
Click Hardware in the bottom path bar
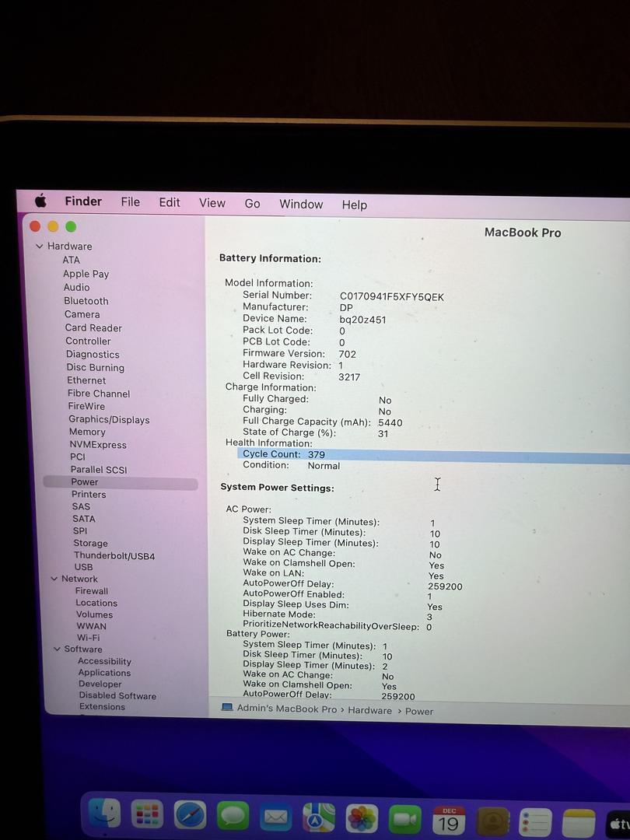[x=369, y=710]
